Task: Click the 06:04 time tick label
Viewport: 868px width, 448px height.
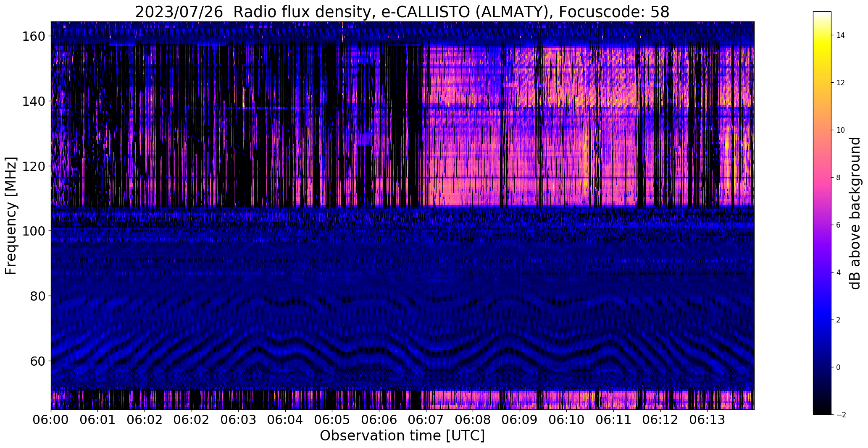Action: 285,420
